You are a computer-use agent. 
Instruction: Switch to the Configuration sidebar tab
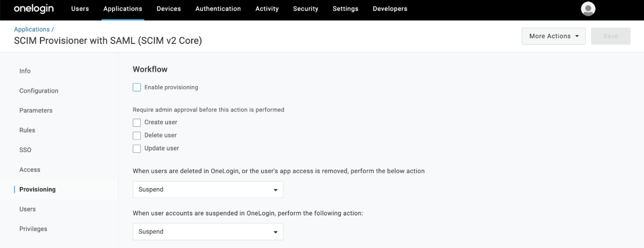(39, 91)
